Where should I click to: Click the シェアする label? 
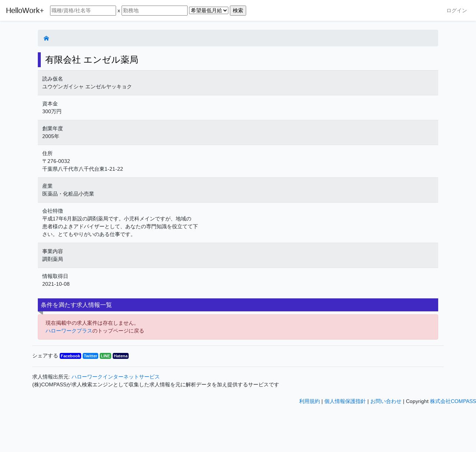45,356
